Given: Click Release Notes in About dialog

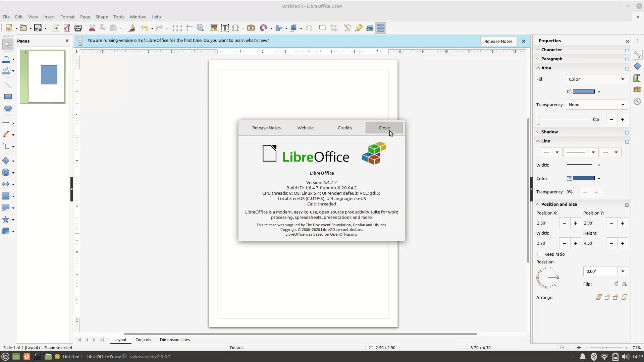Looking at the screenshot, I should [x=266, y=128].
